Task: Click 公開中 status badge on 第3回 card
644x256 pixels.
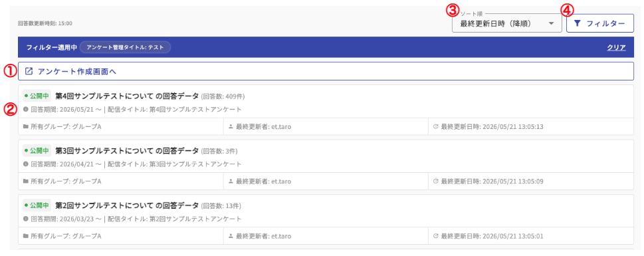Action: click(x=37, y=151)
